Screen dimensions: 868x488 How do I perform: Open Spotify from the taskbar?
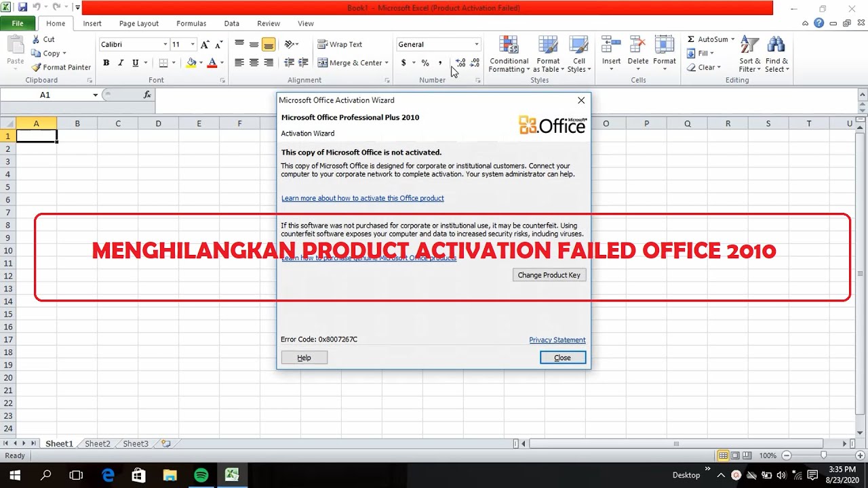click(201, 475)
